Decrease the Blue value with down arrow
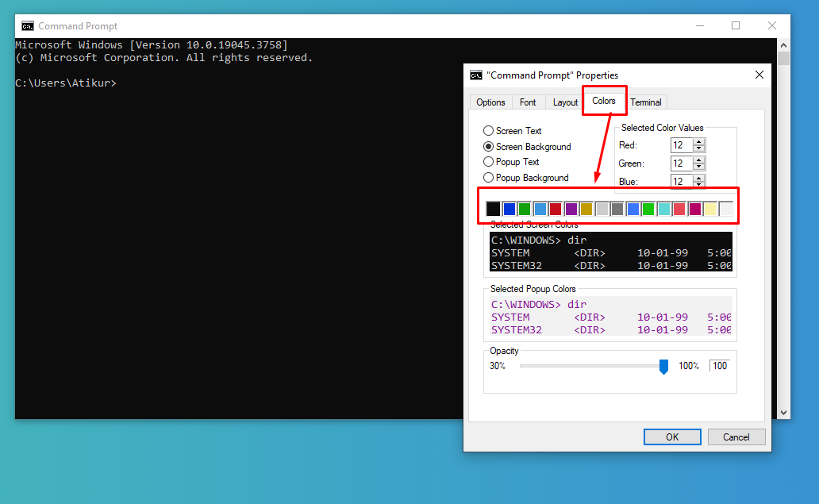819x504 pixels. 699,185
